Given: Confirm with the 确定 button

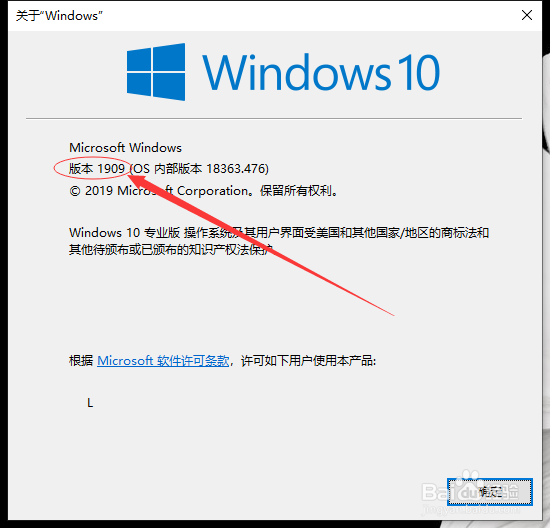Looking at the screenshot, I should 490,492.
